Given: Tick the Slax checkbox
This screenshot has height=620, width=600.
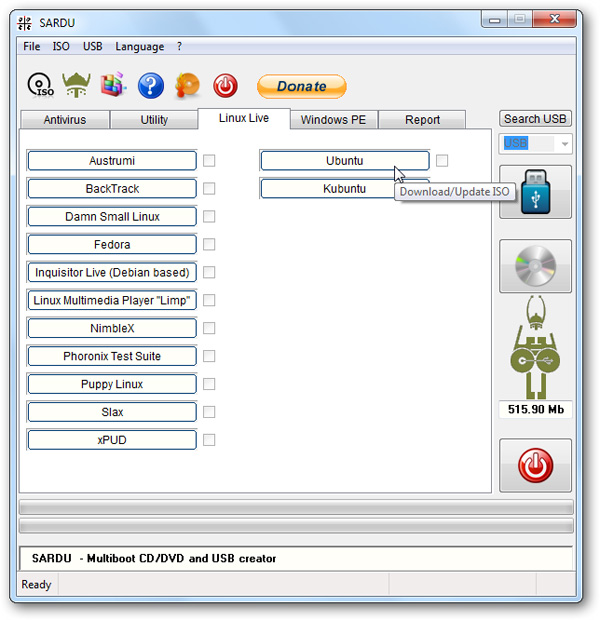Looking at the screenshot, I should click(x=209, y=412).
